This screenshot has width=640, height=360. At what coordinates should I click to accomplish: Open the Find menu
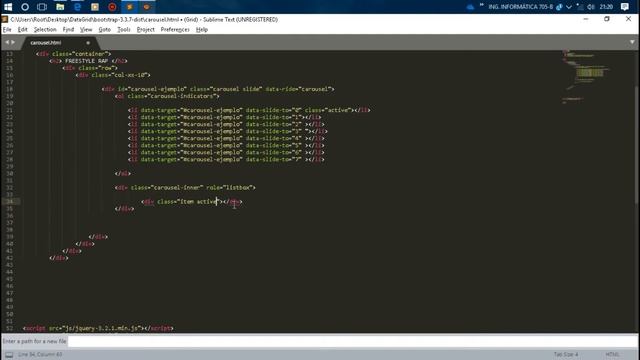68,29
